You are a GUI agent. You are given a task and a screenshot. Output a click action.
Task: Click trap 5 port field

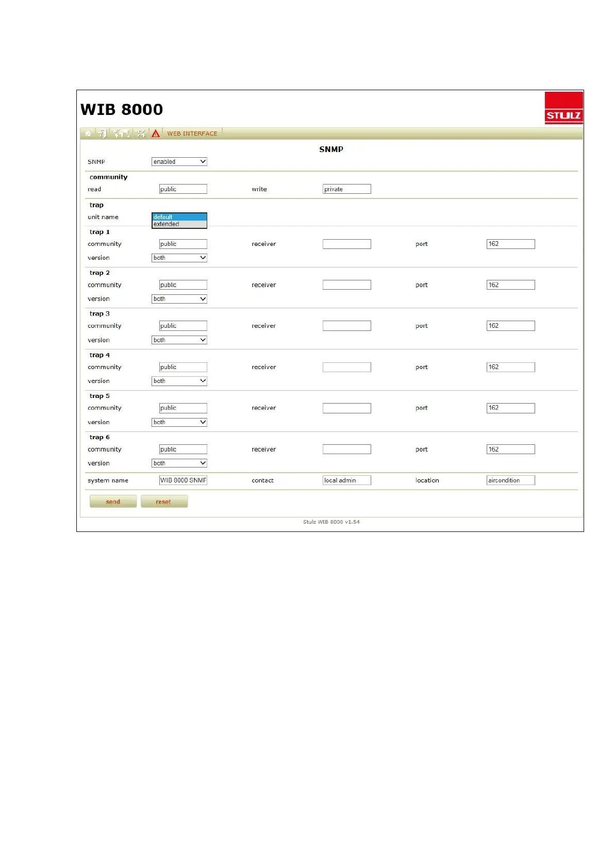tap(511, 408)
